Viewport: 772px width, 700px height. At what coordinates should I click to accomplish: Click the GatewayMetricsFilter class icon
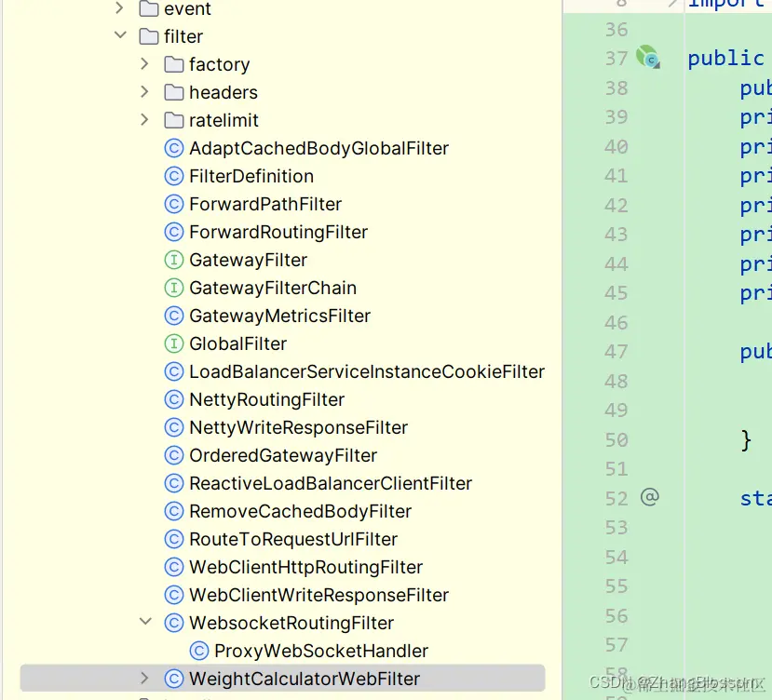click(174, 316)
